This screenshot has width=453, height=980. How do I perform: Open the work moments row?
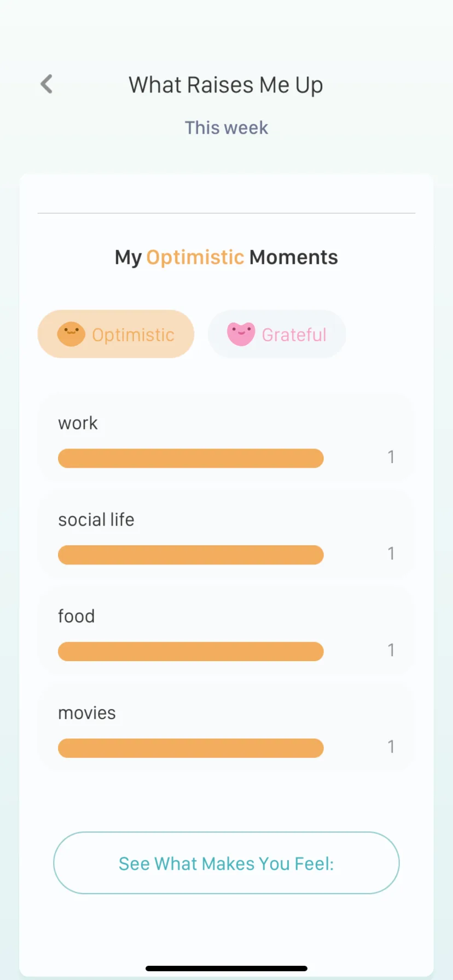[226, 439]
